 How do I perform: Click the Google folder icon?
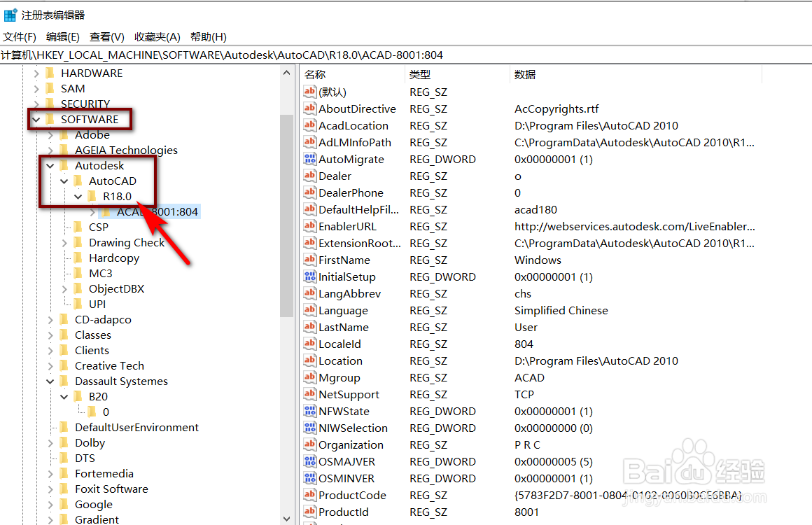[64, 504]
